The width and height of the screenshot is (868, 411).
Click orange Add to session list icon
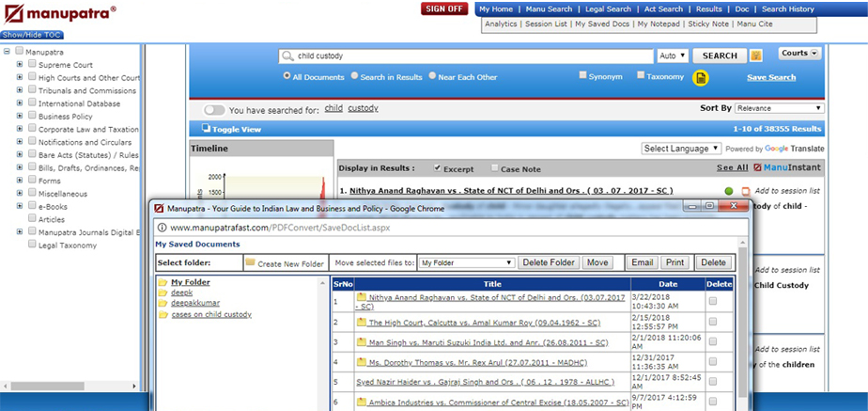coord(745,191)
